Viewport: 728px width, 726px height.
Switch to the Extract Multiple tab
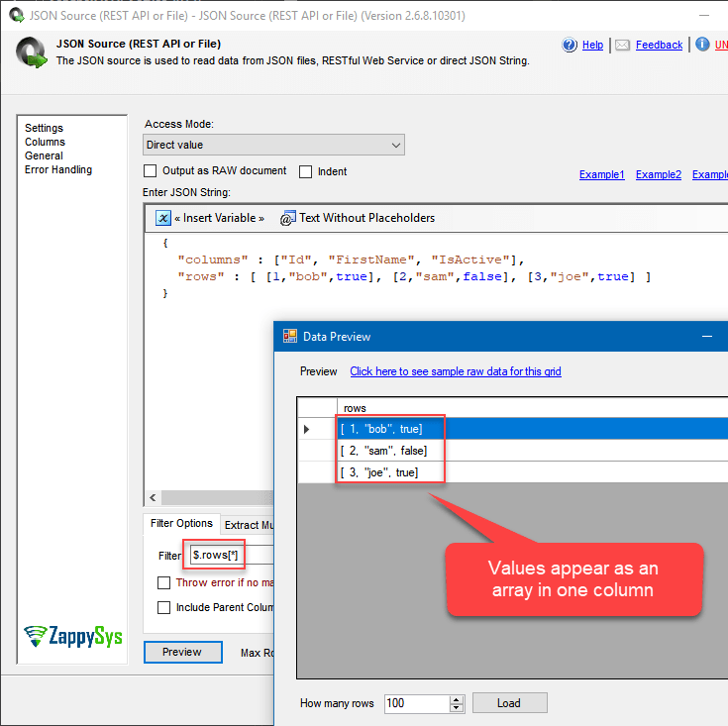coord(248,525)
